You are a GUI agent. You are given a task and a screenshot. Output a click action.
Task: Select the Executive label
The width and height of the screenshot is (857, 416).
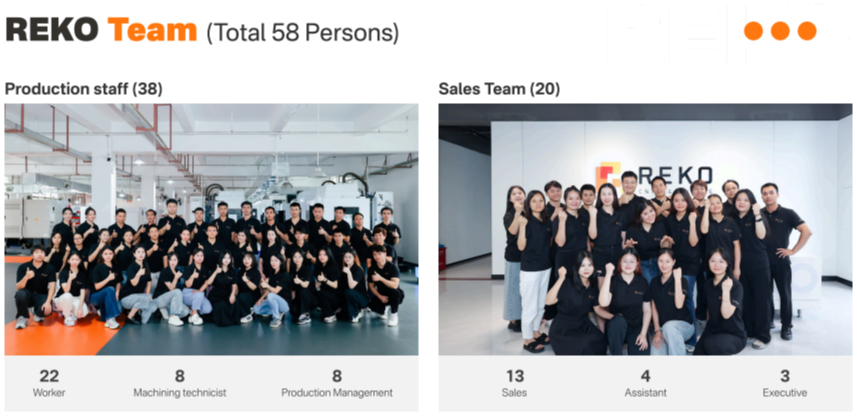click(784, 393)
